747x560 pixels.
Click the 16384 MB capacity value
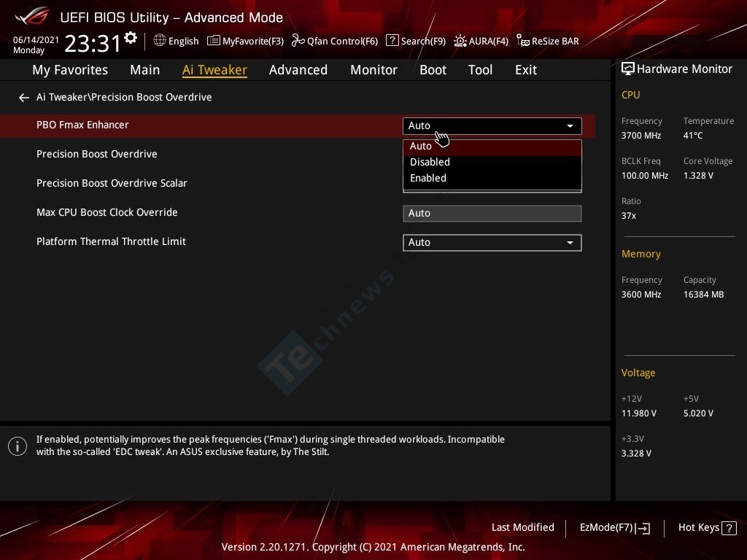pos(703,295)
